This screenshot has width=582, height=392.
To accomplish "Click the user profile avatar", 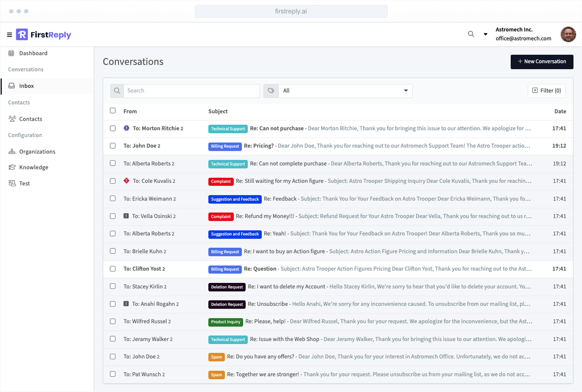I will 568,34.
